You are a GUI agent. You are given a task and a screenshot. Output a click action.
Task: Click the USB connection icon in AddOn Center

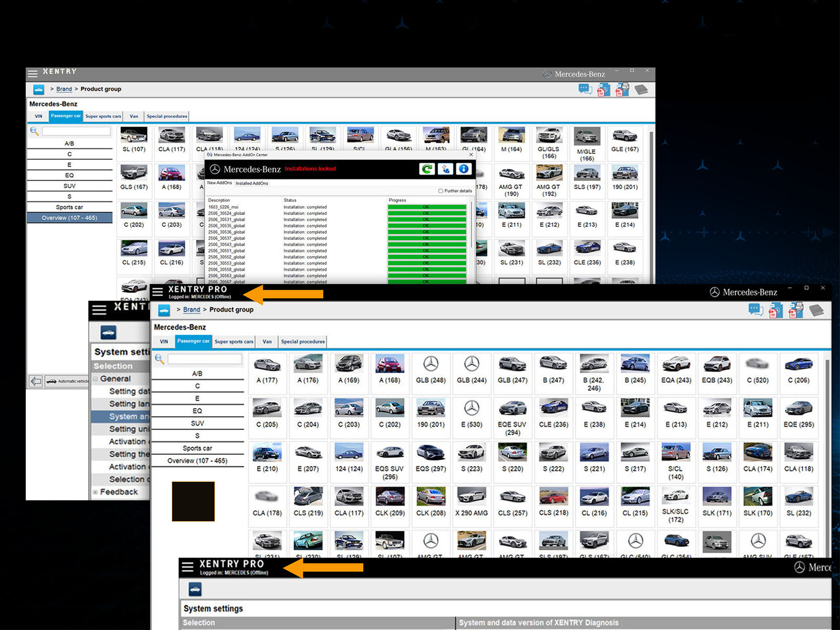(x=445, y=169)
